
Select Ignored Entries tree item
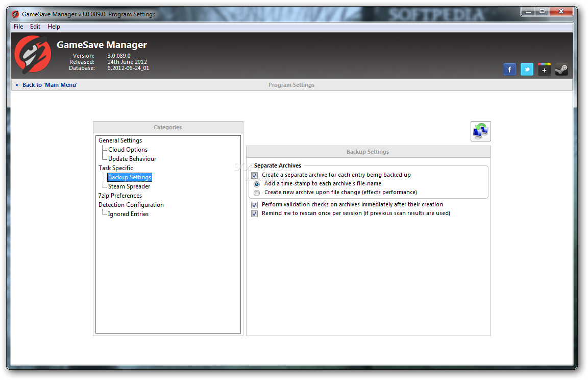click(128, 214)
